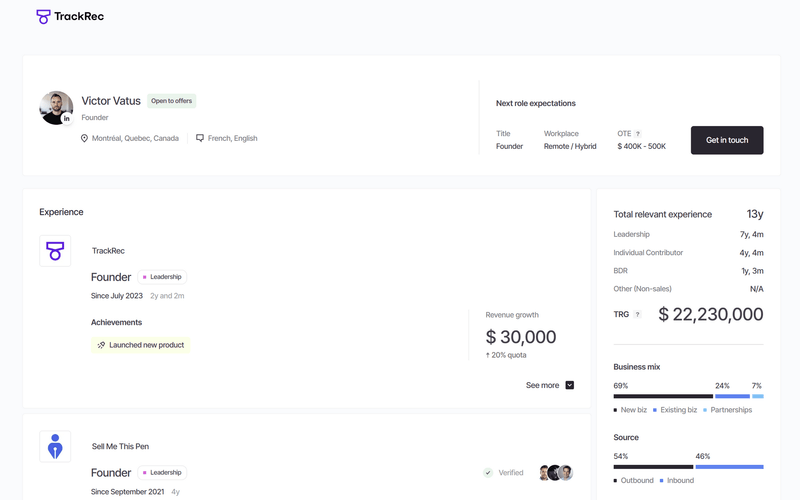The width and height of the screenshot is (800, 500).
Task: Click the See more chevron box
Action: (570, 385)
